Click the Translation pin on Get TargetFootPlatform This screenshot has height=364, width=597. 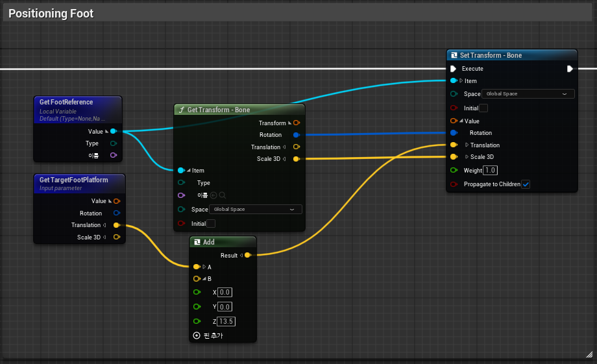116,225
